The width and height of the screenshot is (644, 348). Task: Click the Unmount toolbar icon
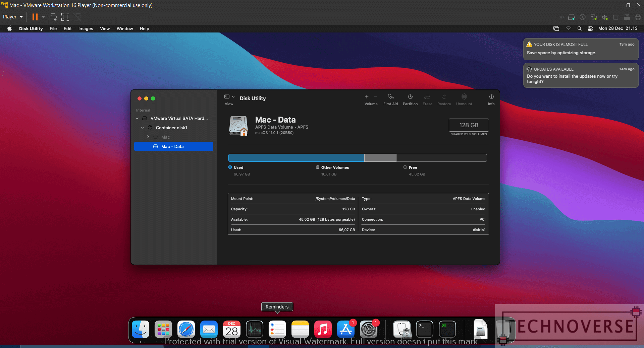[464, 97]
